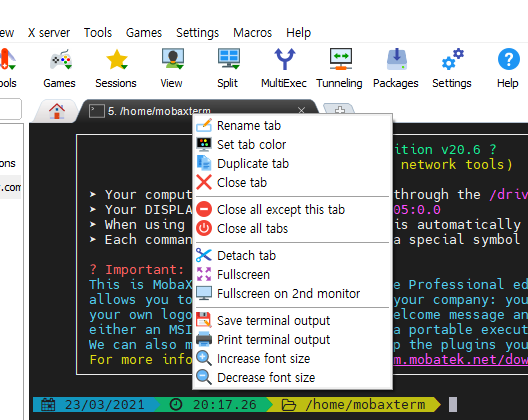This screenshot has height=420, width=528.
Task: Click the Save terminal output floppy icon
Action: (x=204, y=320)
